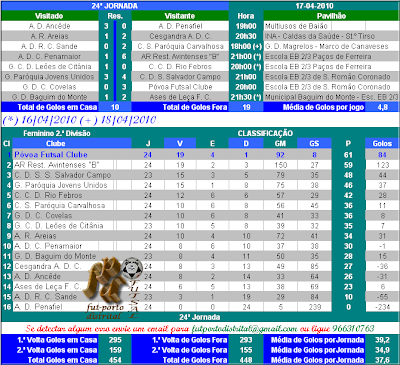Select 'Total de Golos em Casa' label
The width and height of the screenshot is (400, 365).
(57, 107)
